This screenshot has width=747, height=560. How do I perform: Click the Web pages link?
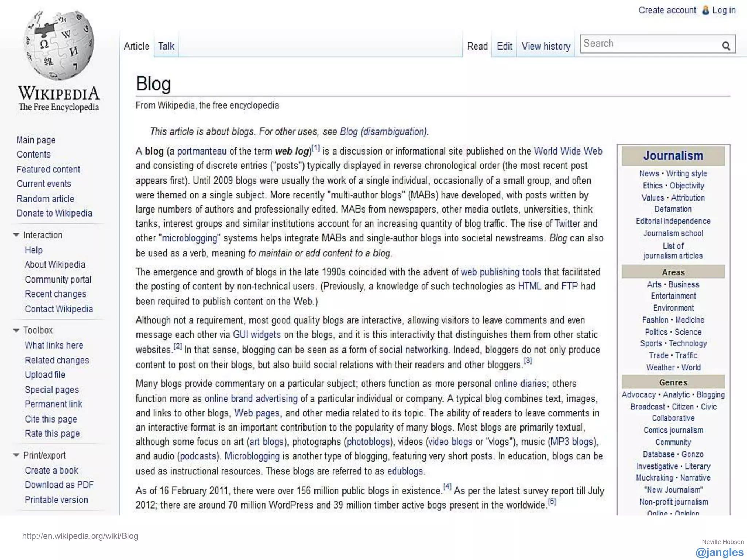(x=257, y=413)
